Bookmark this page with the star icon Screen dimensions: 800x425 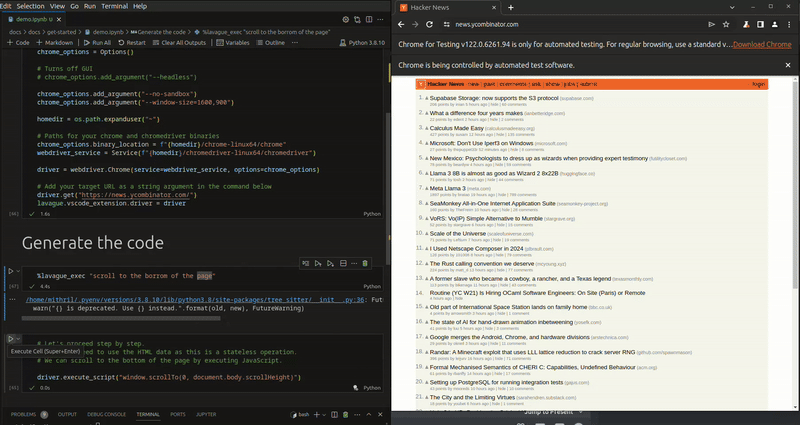click(x=726, y=24)
